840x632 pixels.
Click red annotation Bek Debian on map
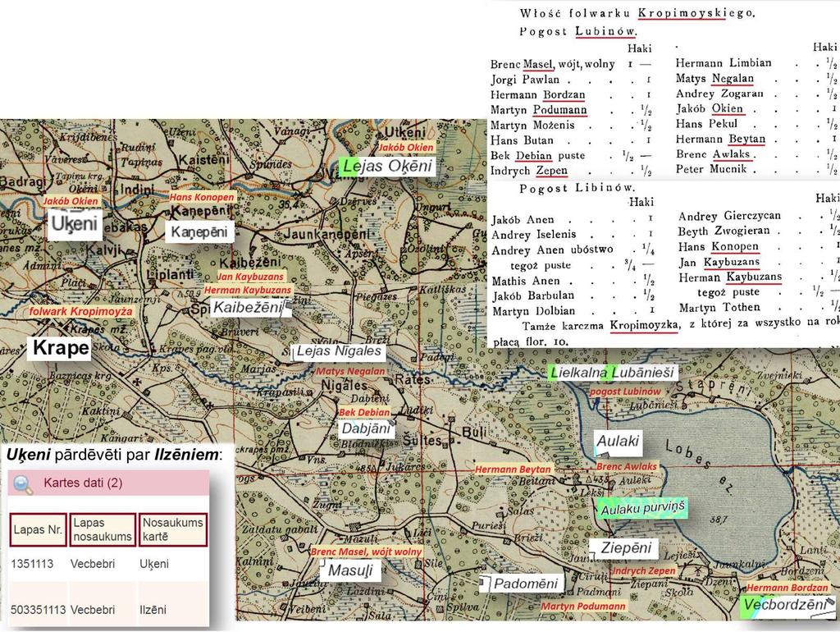(x=364, y=413)
